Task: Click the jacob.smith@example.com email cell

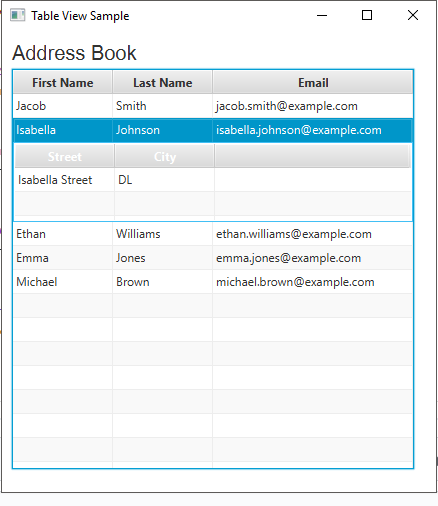Action: click(313, 106)
